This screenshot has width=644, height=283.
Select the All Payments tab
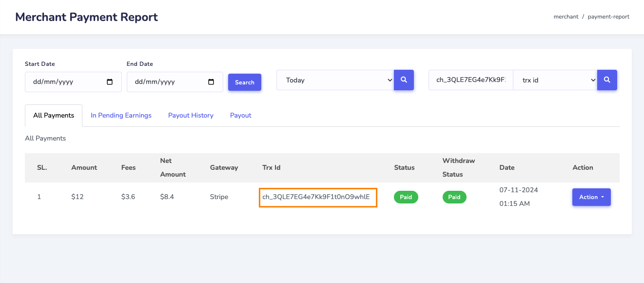(x=54, y=116)
